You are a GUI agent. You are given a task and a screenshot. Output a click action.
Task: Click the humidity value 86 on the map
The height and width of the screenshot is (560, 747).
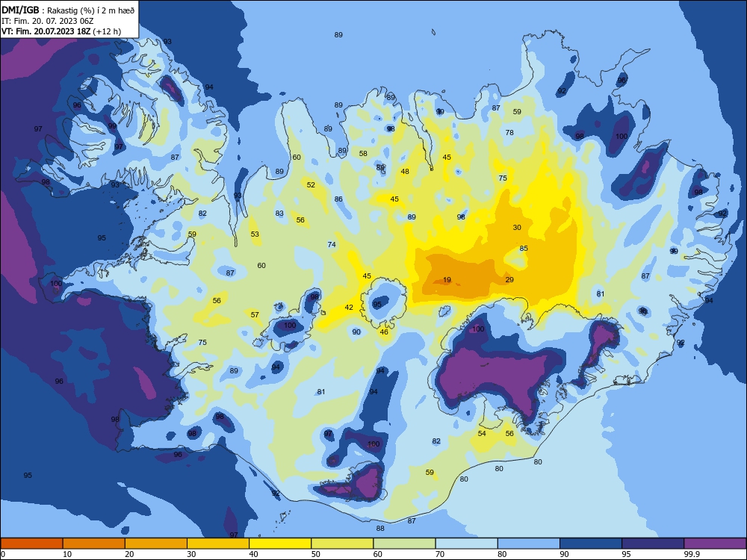[338, 199]
